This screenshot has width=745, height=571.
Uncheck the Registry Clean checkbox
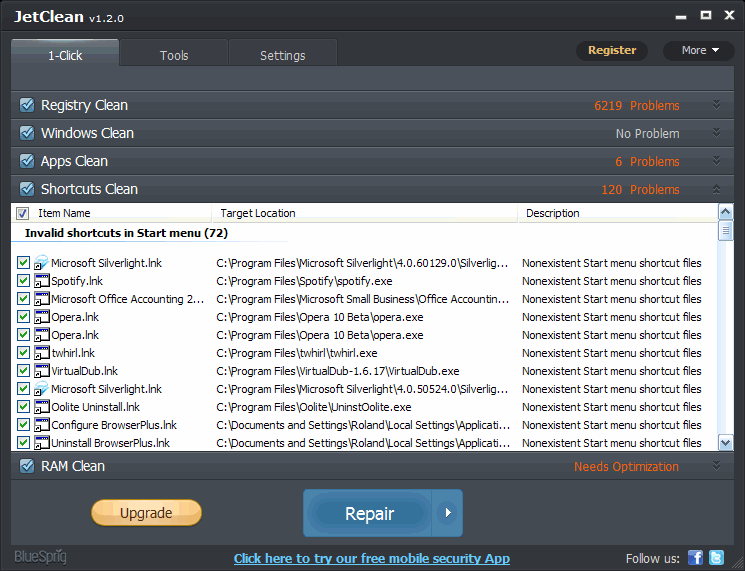pos(27,106)
